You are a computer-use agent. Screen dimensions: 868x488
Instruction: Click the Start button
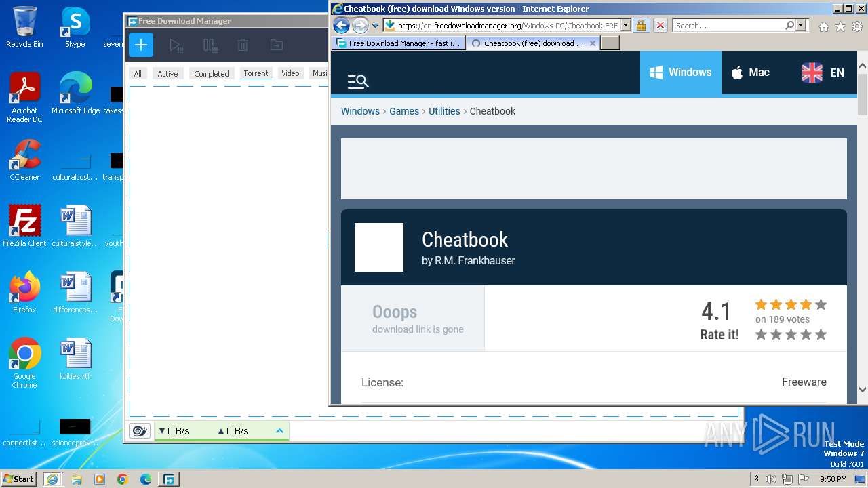(19, 479)
